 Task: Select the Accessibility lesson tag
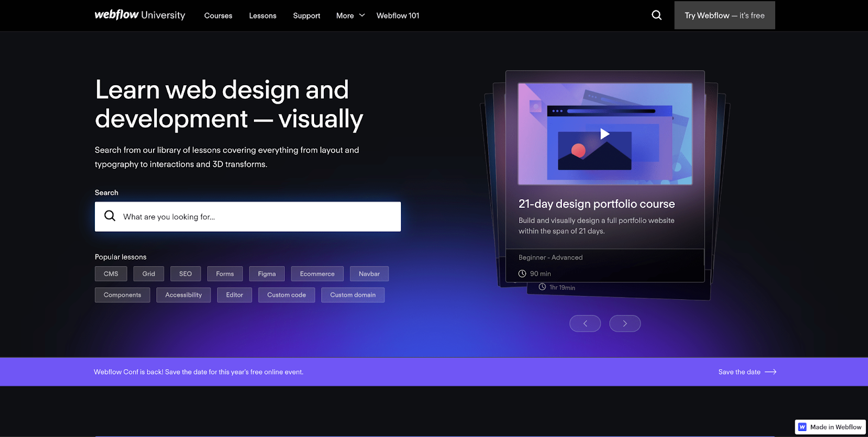(183, 295)
